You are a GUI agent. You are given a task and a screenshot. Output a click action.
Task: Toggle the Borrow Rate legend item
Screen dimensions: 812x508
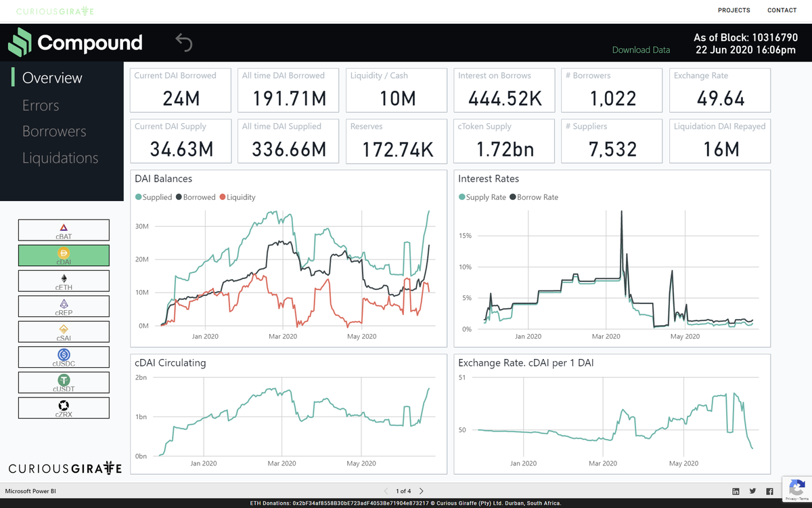(x=534, y=197)
